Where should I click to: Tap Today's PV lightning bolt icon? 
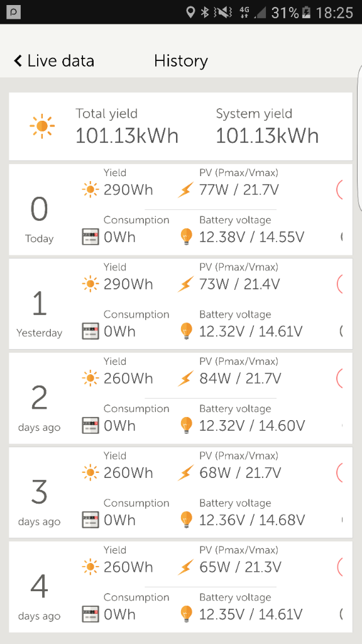click(x=185, y=190)
